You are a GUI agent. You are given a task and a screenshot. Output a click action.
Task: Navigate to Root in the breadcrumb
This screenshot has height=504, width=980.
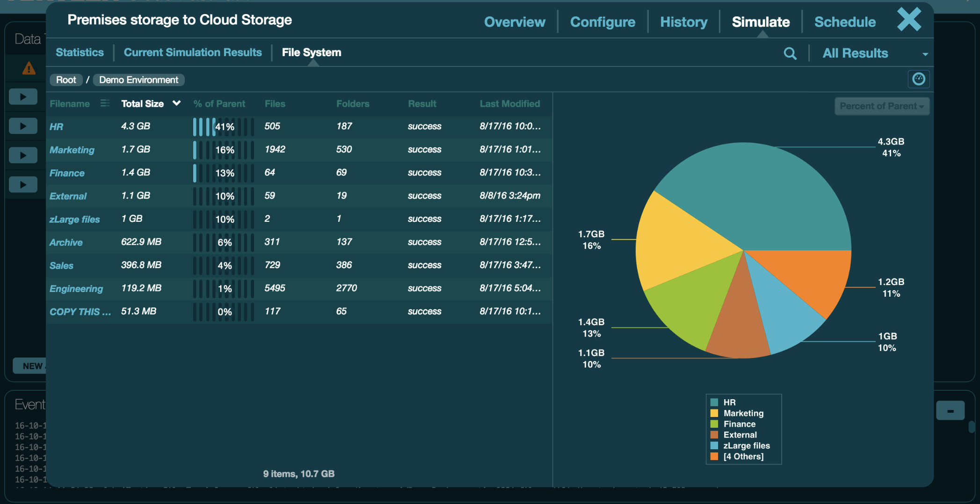click(65, 80)
